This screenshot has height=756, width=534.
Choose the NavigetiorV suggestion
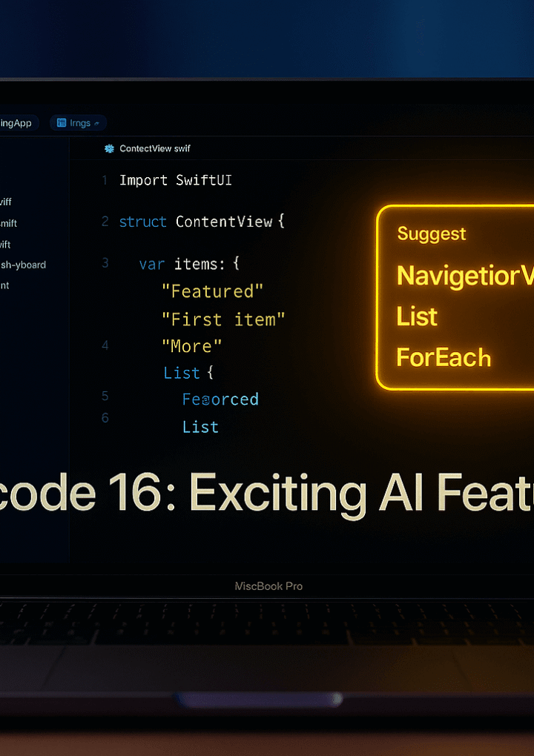pos(465,276)
